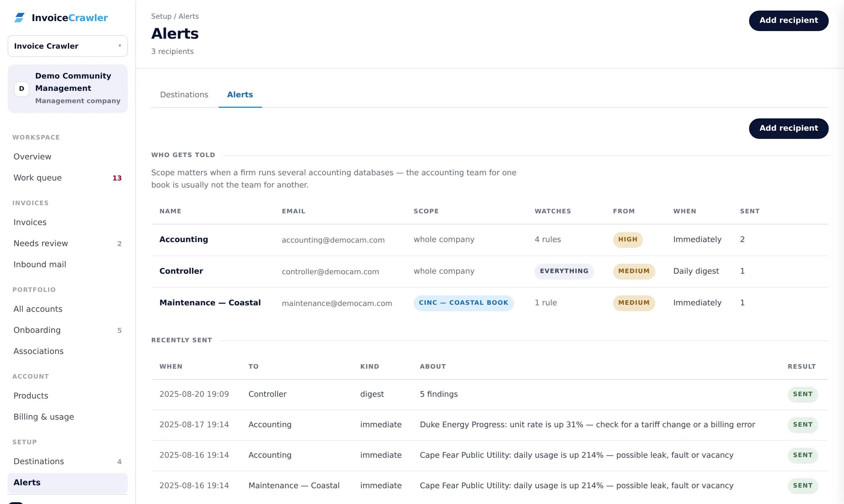Click the NAME column header

click(170, 211)
